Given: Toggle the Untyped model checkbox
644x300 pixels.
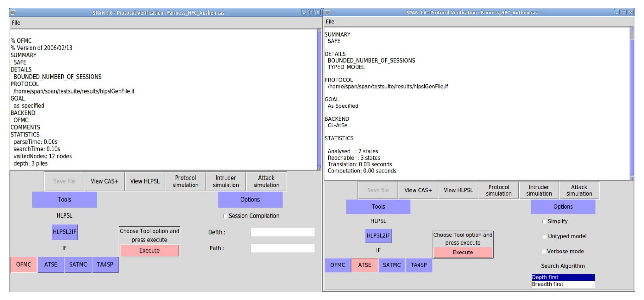Looking at the screenshot, I should click(x=544, y=236).
